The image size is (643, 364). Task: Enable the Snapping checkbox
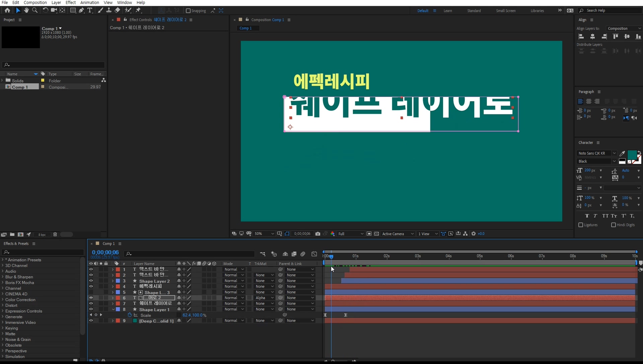coord(188,11)
